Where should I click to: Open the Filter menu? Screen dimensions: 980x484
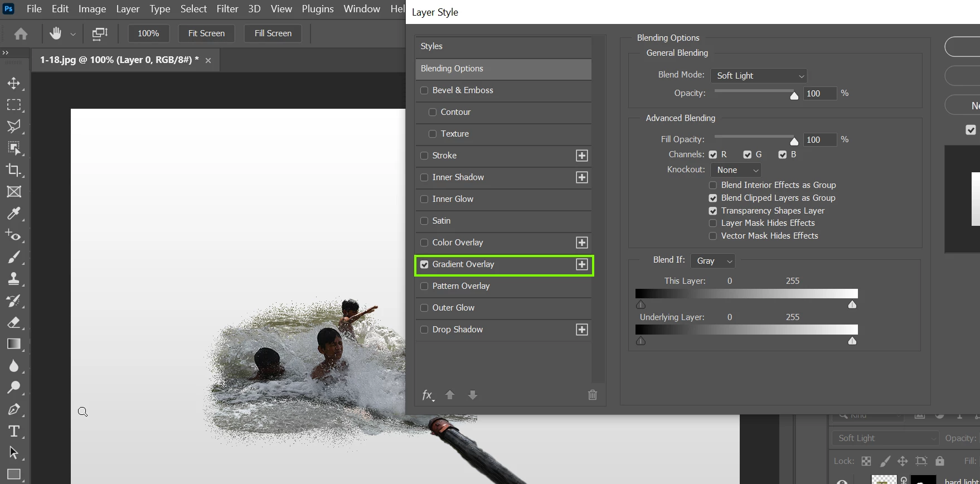pos(227,9)
